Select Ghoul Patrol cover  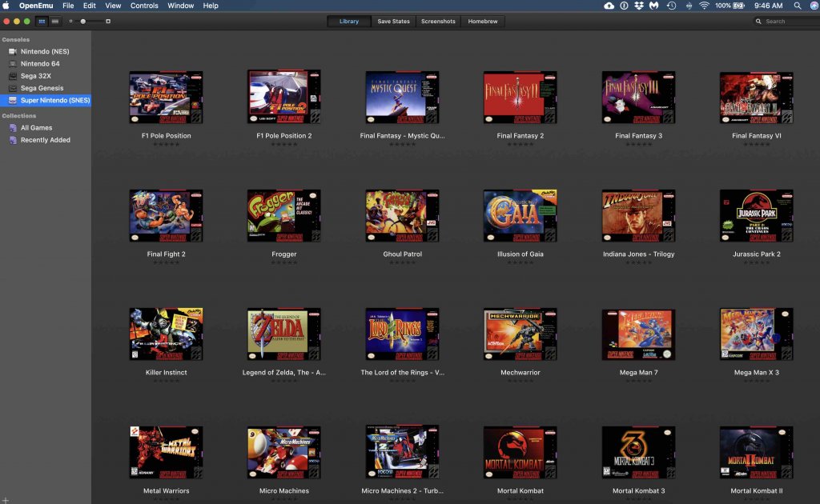[x=402, y=216]
